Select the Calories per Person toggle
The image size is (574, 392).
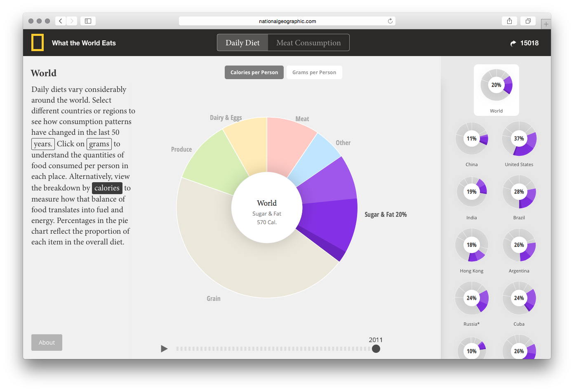254,73
